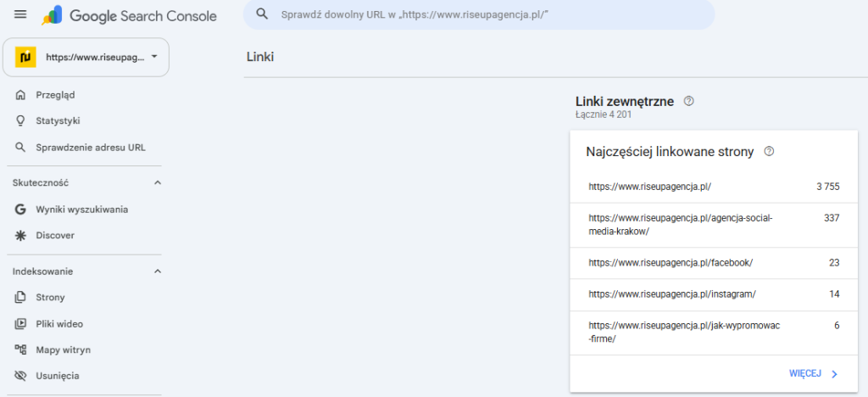This screenshot has width=868, height=397.
Task: Collapse the Indeksowanie section chevron
Action: click(157, 271)
